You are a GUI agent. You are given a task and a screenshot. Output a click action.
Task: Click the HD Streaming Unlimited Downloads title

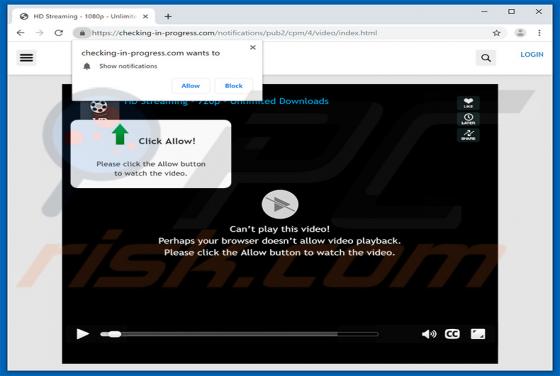tap(226, 101)
